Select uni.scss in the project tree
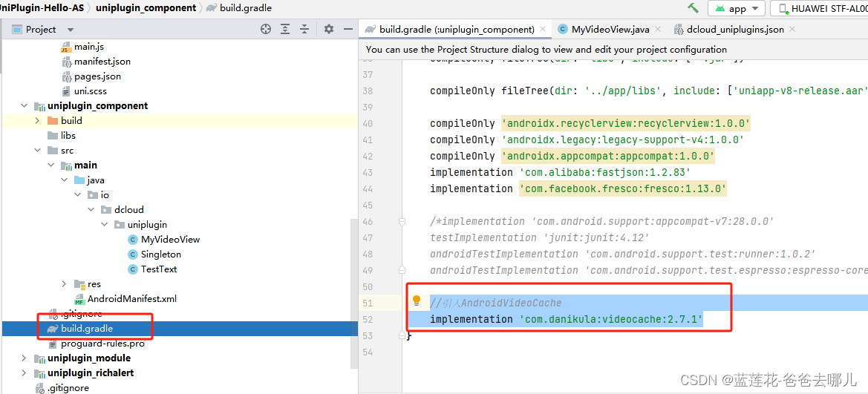This screenshot has width=868, height=394. [x=91, y=91]
